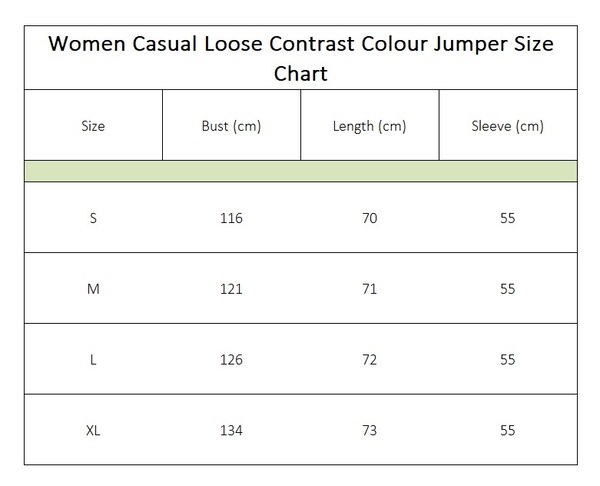Select the Sleeve (cm) column header
600x486 pixels.
tap(508, 126)
